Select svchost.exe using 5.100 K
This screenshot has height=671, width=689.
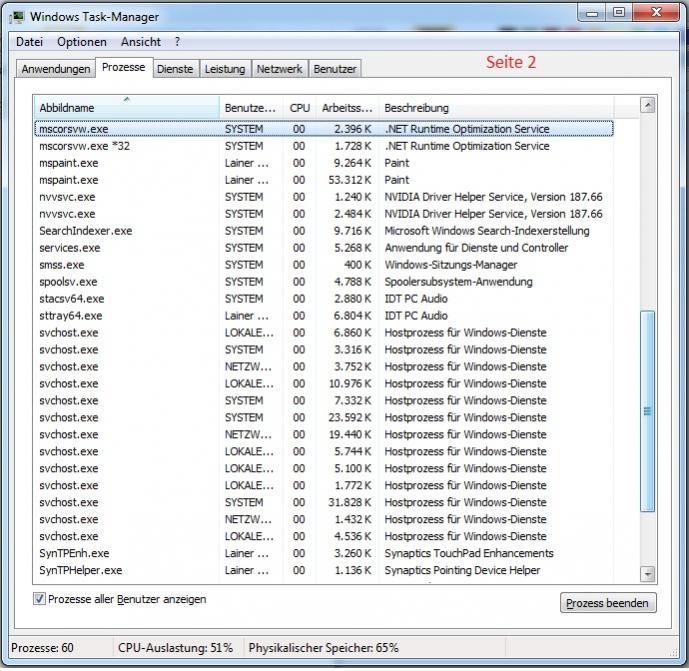pyautogui.click(x=324, y=468)
